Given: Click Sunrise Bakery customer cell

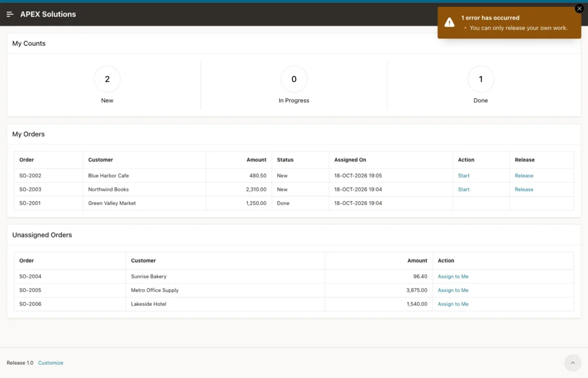Looking at the screenshot, I should pyautogui.click(x=225, y=276).
